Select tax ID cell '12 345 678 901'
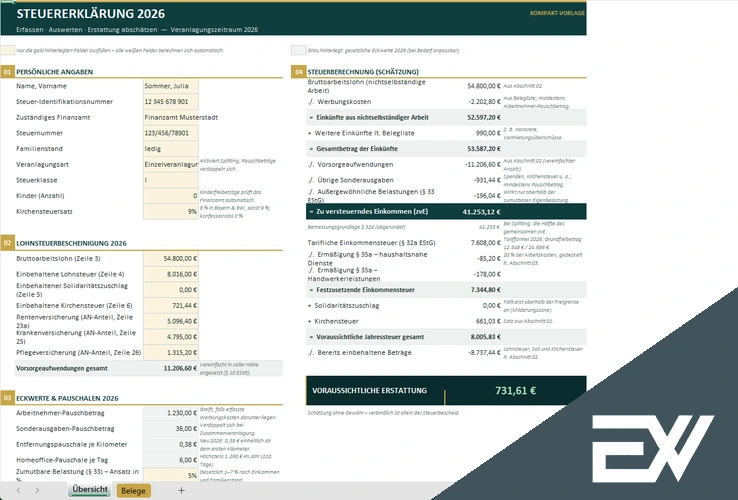Viewport: 738px width, 500px height. [x=170, y=102]
